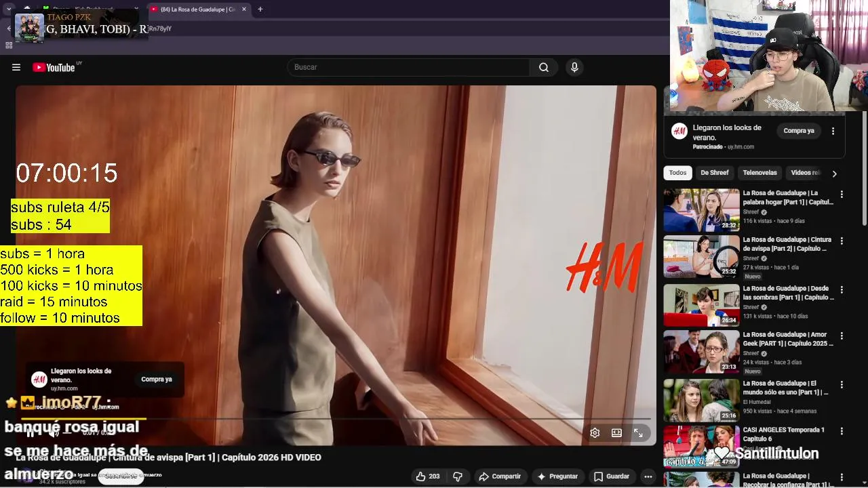The width and height of the screenshot is (868, 488).
Task: Select the 'Videos rel...' filter chip
Action: (806, 173)
